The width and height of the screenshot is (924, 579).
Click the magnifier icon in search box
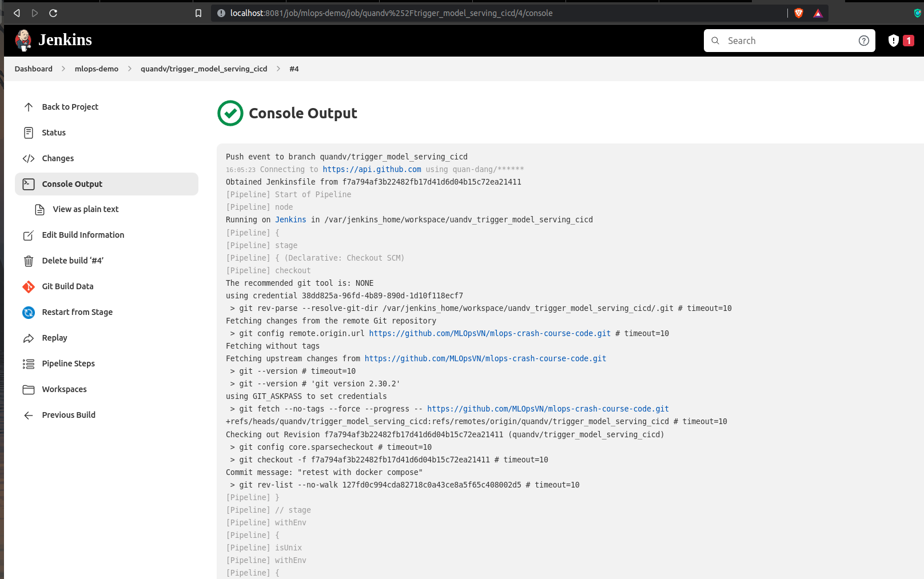[x=715, y=41]
